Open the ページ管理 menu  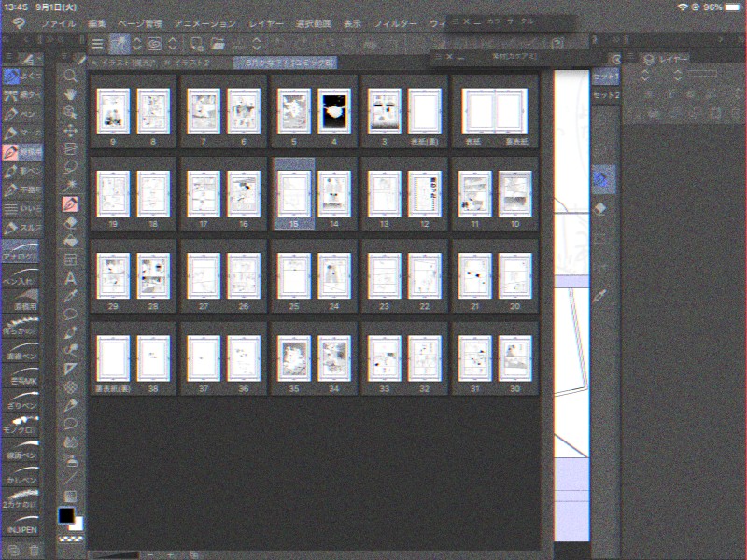[139, 23]
